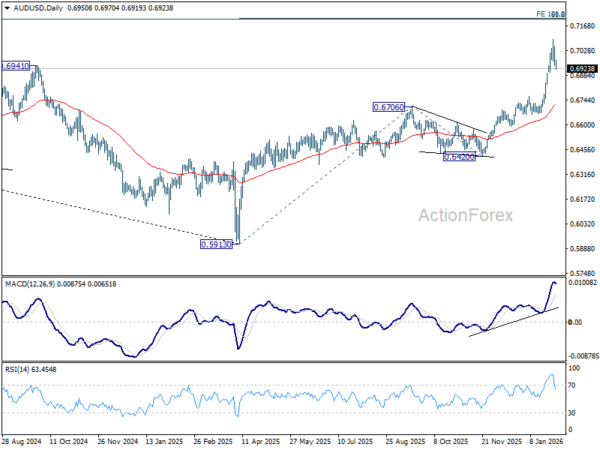Click the 28 Aug 2024 date marker

[x=21, y=442]
